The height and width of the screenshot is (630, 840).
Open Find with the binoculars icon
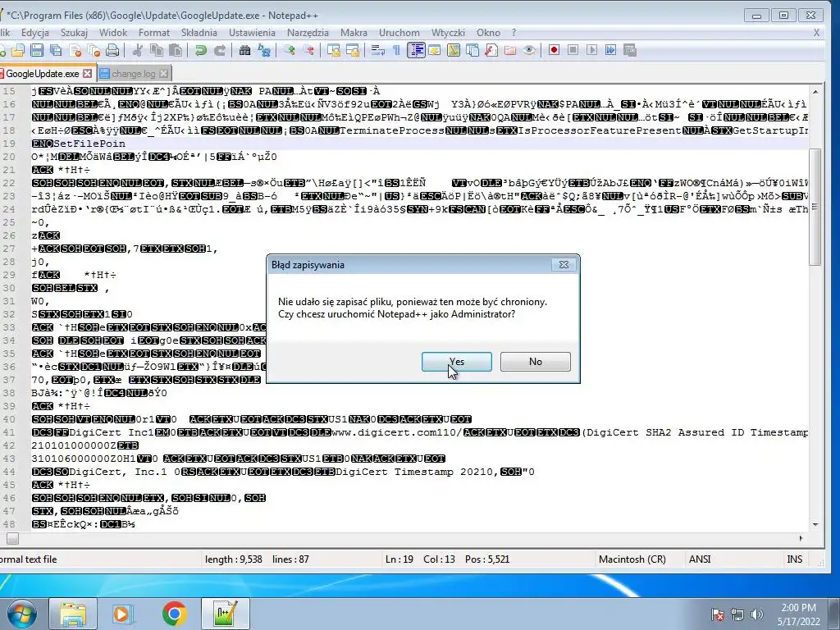point(244,50)
